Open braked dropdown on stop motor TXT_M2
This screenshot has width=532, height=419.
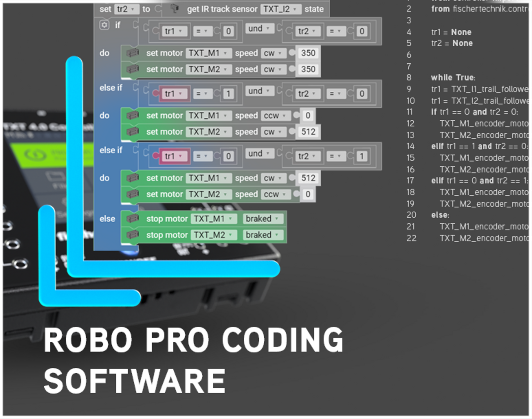[262, 235]
